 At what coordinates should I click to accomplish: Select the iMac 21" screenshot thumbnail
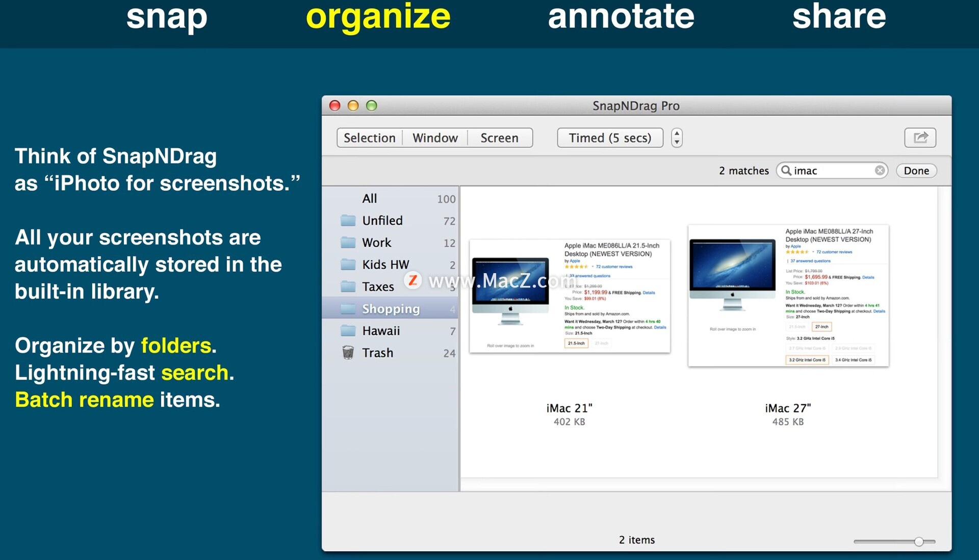point(570,296)
